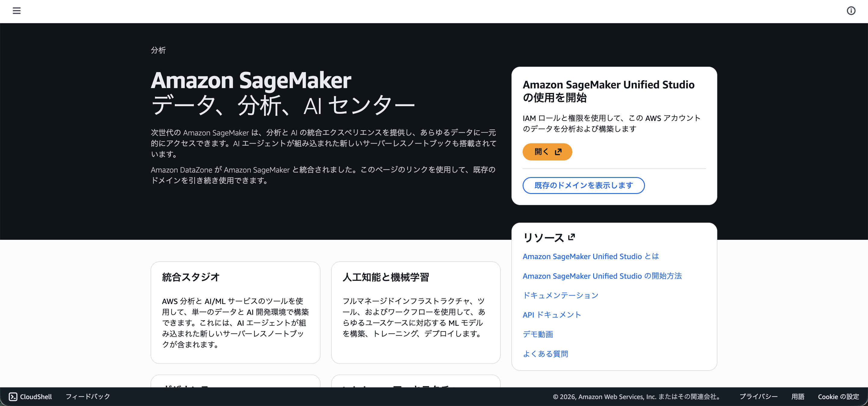Open the 用語 footer link
Image resolution: width=868 pixels, height=406 pixels.
pos(797,397)
